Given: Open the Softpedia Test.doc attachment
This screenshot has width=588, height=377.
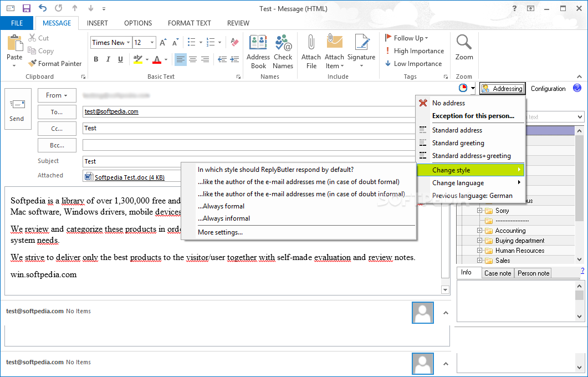Looking at the screenshot, I should (129, 177).
